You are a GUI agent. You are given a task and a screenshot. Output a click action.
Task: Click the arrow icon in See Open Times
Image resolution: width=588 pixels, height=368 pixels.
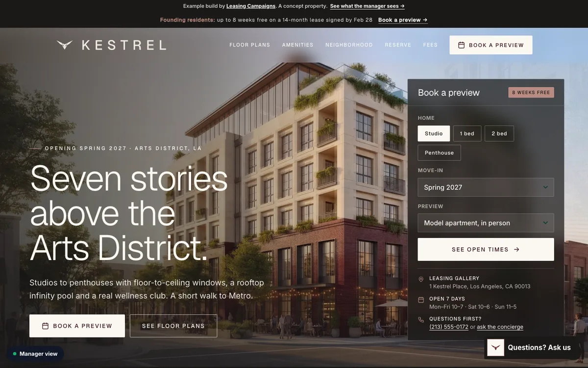[x=516, y=249]
